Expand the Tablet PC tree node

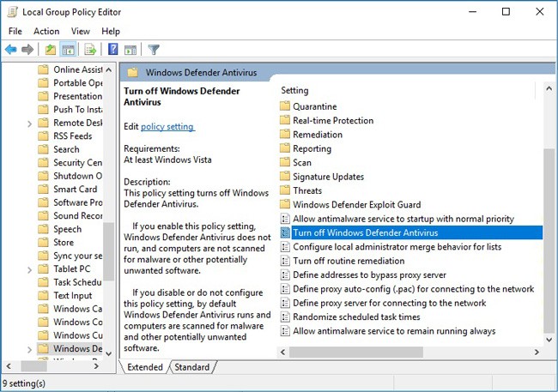coord(30,270)
